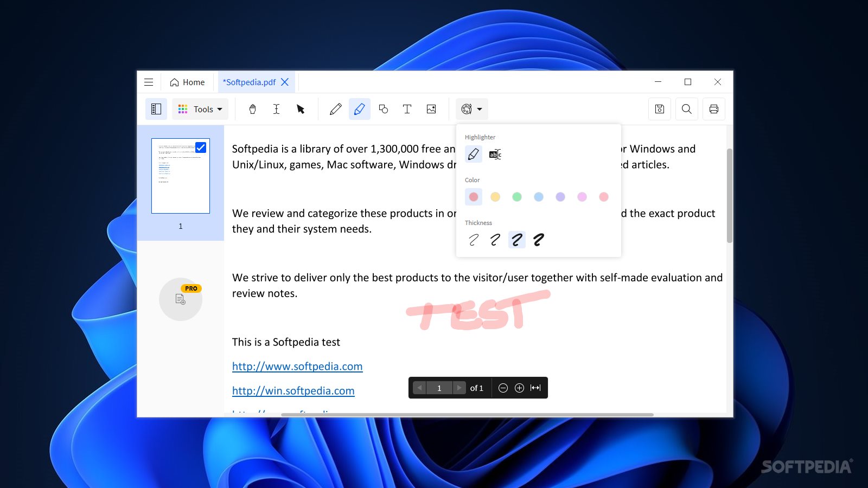Image resolution: width=868 pixels, height=488 pixels.
Task: Maximize the PDF window
Action: pyautogui.click(x=688, y=82)
